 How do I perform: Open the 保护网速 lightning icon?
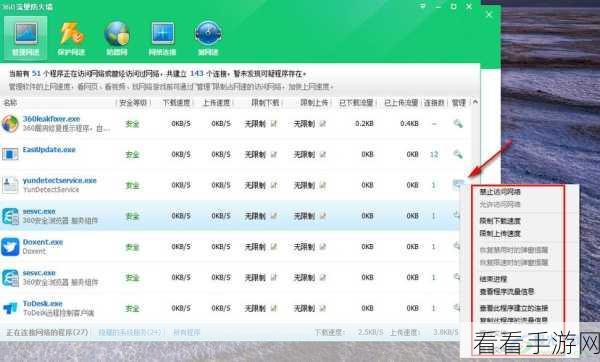71,33
